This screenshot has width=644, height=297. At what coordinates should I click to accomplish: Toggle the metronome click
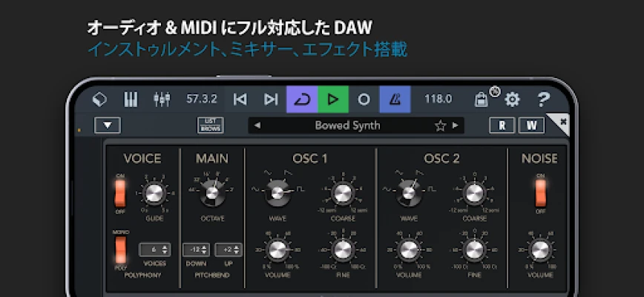395,99
